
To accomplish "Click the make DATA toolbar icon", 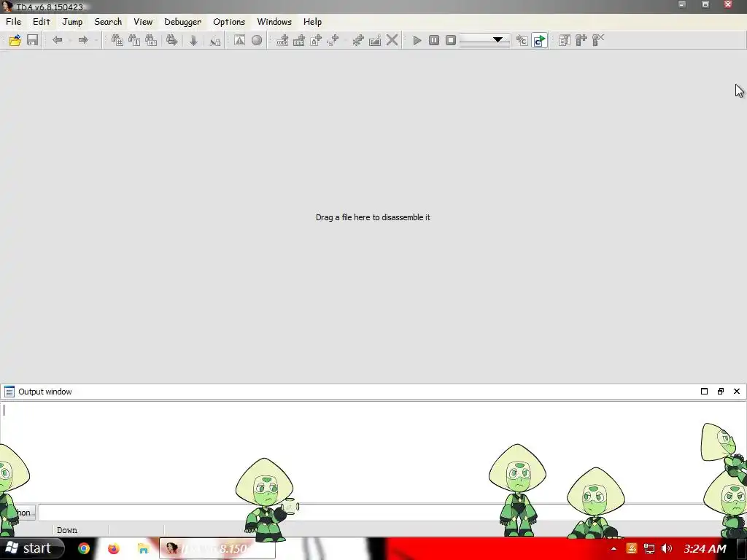I will [x=299, y=41].
